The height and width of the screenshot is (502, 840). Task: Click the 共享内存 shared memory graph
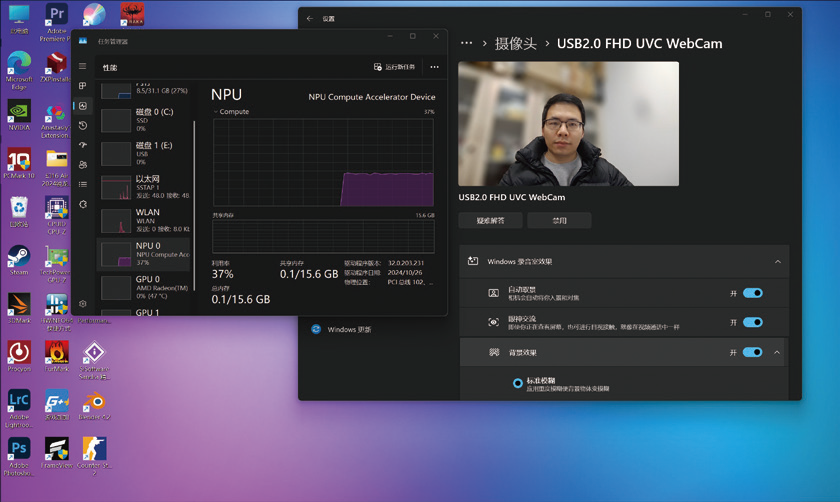[324, 236]
